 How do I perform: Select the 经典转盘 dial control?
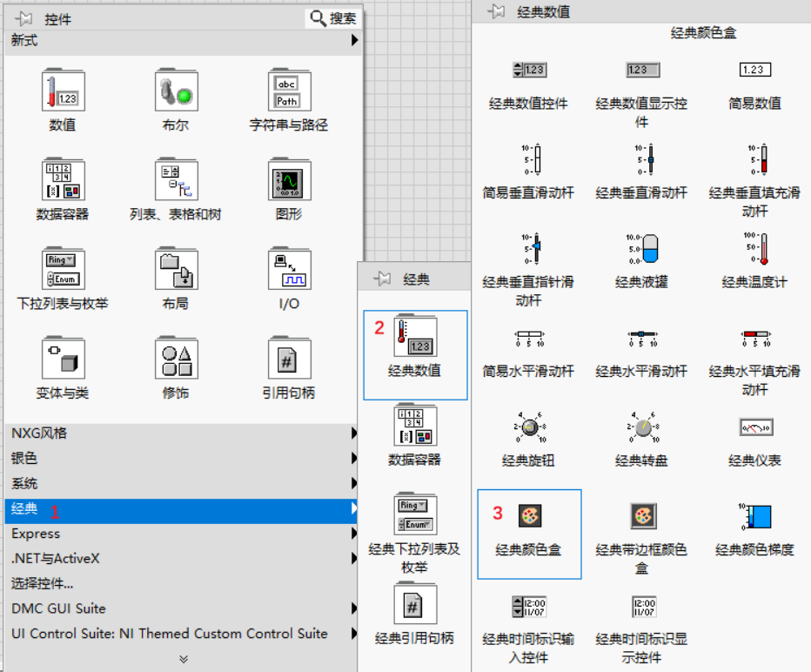pos(642,427)
